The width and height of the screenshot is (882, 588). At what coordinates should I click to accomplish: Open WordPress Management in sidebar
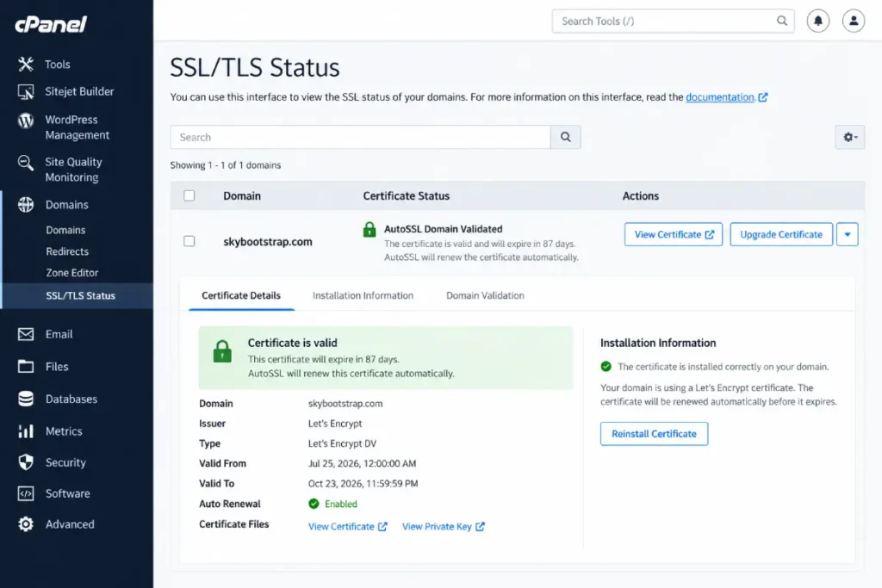pyautogui.click(x=77, y=127)
